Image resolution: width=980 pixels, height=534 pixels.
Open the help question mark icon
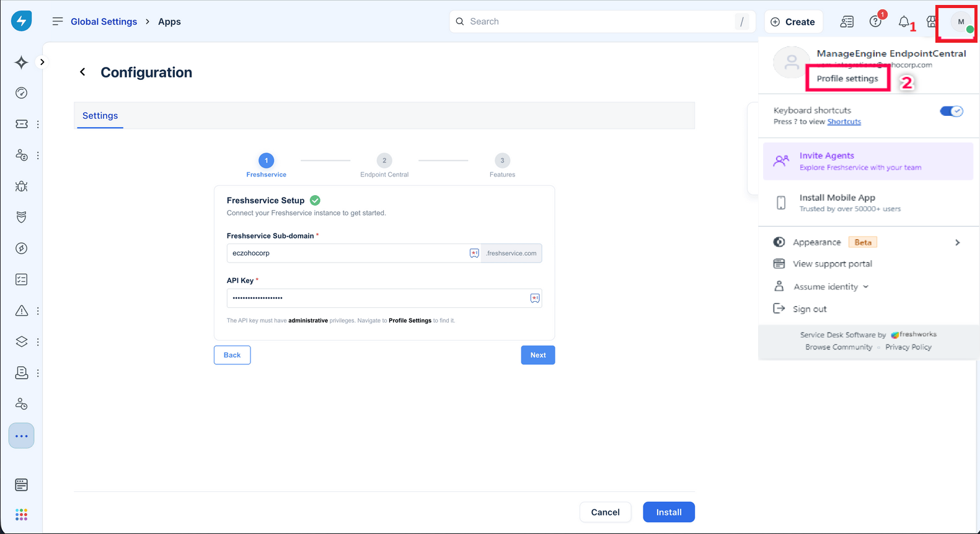pyautogui.click(x=875, y=22)
